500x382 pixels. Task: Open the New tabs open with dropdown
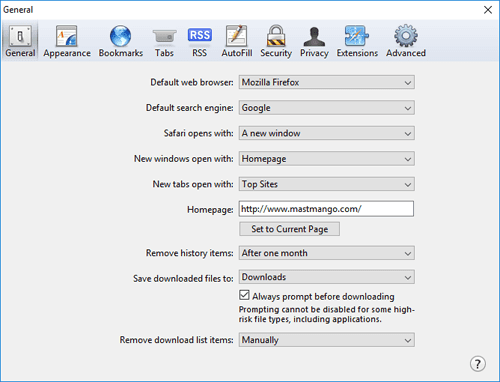(x=327, y=184)
